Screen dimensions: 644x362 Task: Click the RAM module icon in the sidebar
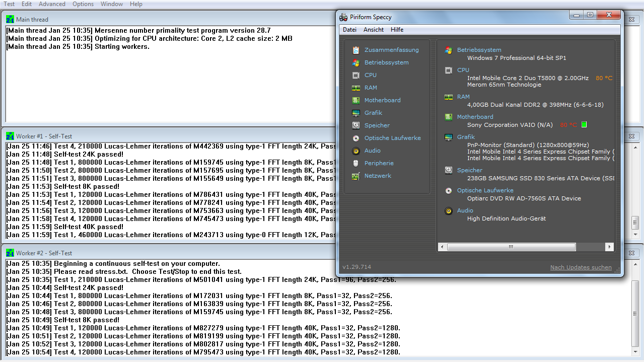click(x=356, y=88)
